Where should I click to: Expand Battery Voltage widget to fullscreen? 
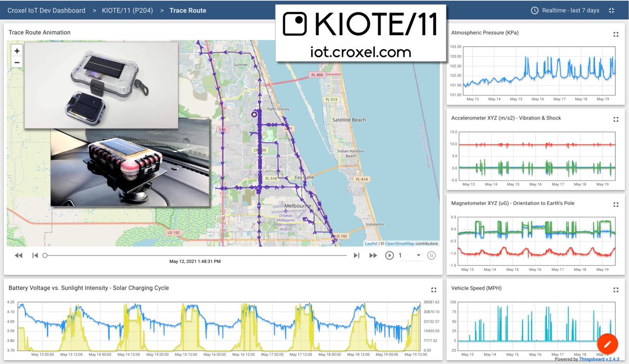coord(433,290)
